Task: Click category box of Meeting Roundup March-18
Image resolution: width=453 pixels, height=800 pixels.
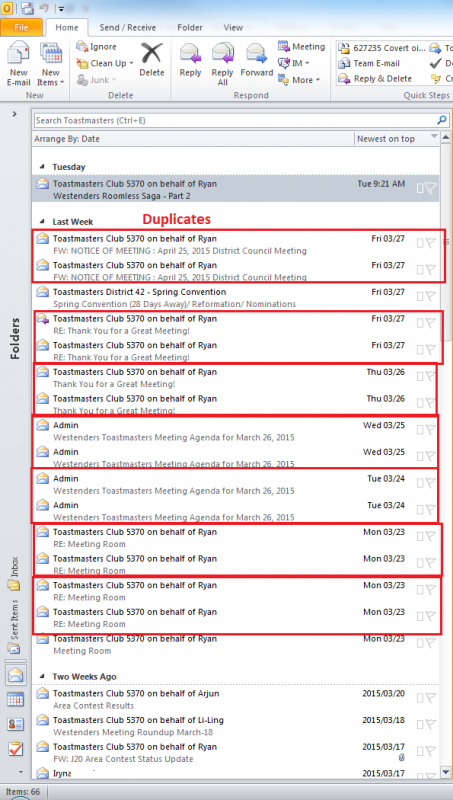Action: (420, 725)
